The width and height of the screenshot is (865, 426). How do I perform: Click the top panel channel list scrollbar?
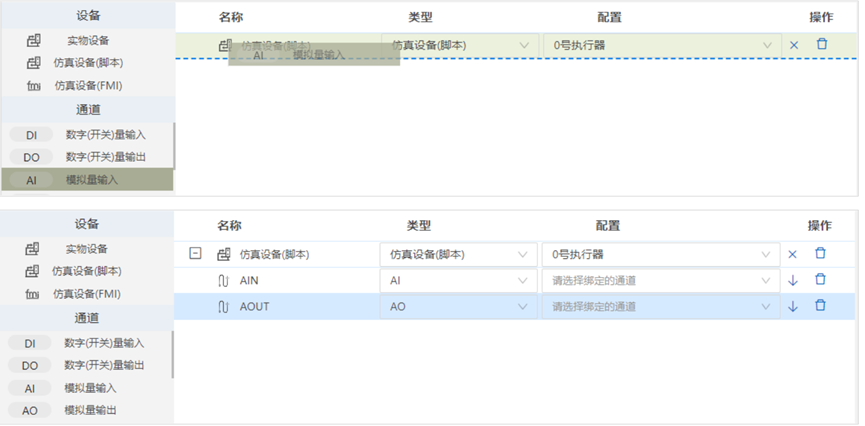[174, 146]
